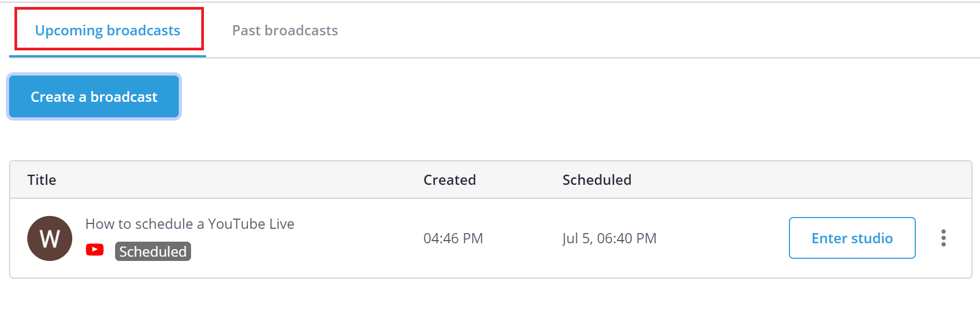The image size is (980, 329).
Task: Click the Create a broadcast button
Action: (x=94, y=96)
